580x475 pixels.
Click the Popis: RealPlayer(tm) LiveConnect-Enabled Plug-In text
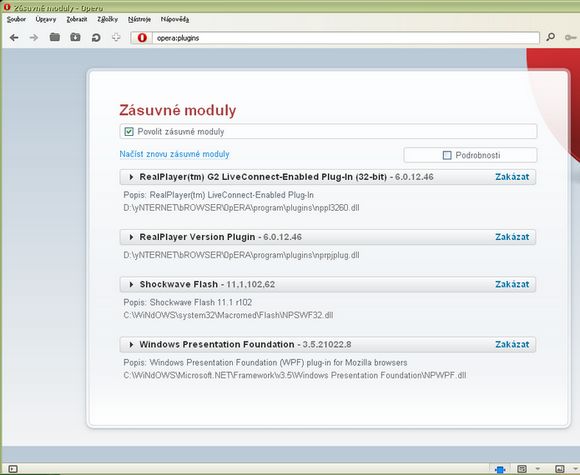[219, 195]
